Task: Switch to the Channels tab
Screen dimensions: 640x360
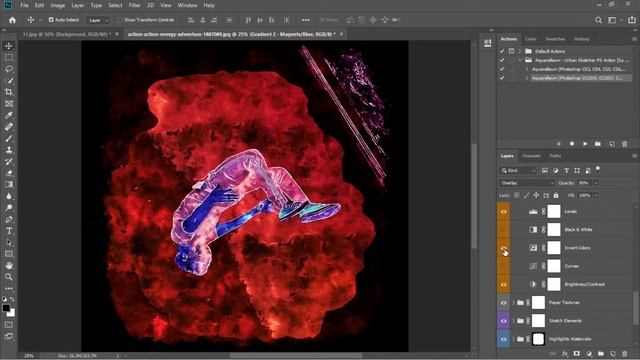Action: click(x=531, y=156)
